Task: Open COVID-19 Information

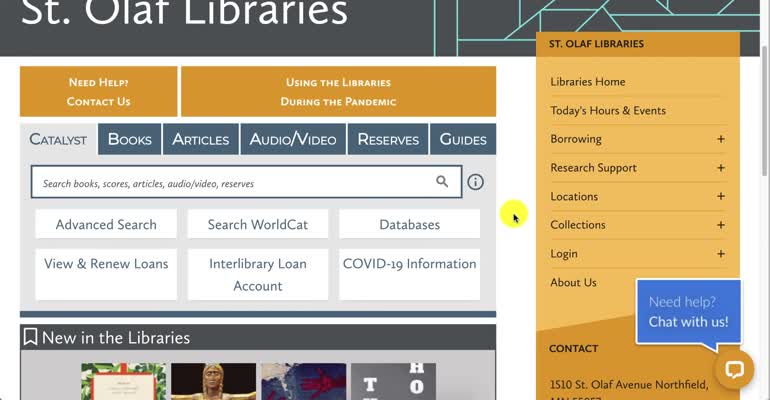Action: pyautogui.click(x=410, y=274)
